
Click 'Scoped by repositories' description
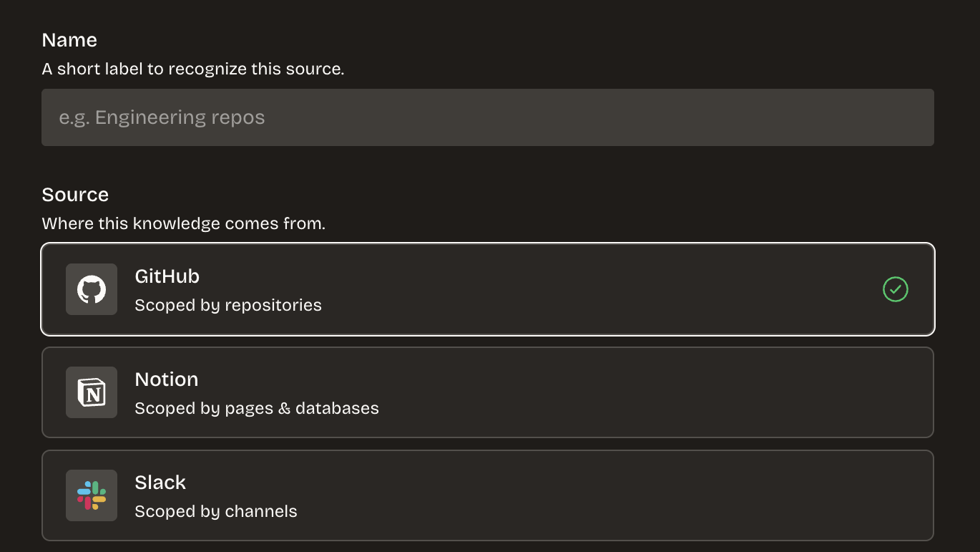coord(228,306)
